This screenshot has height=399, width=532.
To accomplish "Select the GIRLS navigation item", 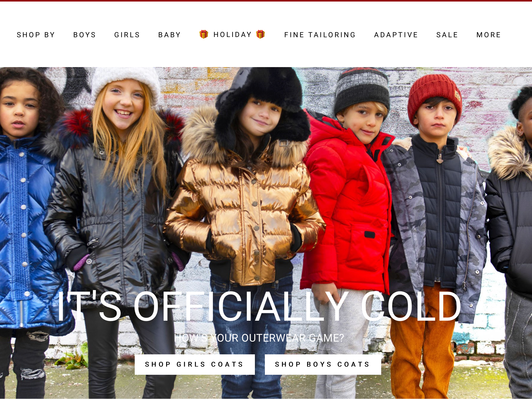I will point(127,35).
